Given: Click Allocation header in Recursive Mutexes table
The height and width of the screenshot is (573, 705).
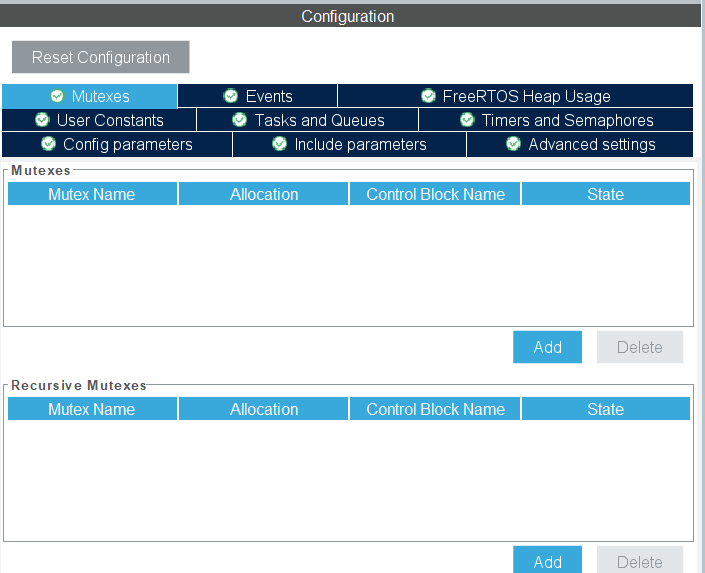Looking at the screenshot, I should pyautogui.click(x=263, y=409).
